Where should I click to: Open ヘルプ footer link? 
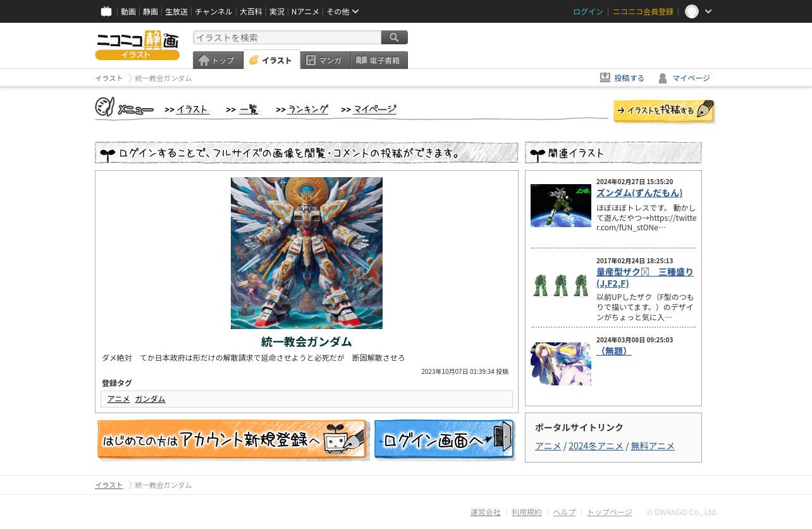pyautogui.click(x=564, y=513)
